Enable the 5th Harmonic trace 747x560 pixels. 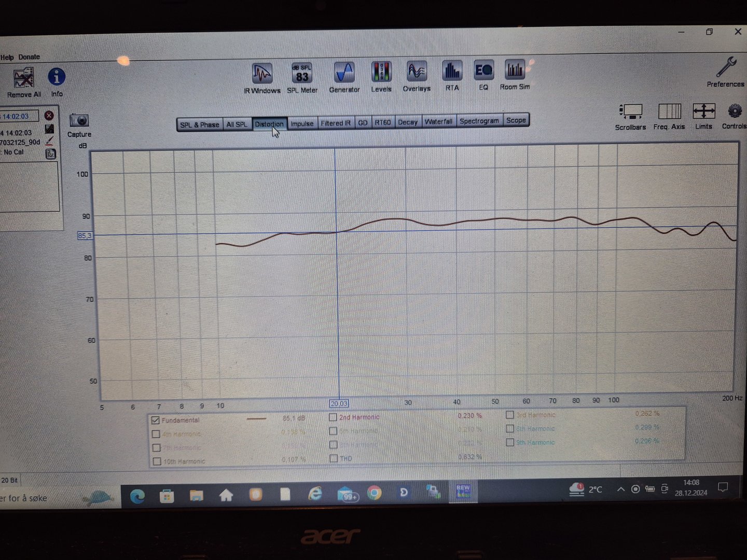point(333,431)
